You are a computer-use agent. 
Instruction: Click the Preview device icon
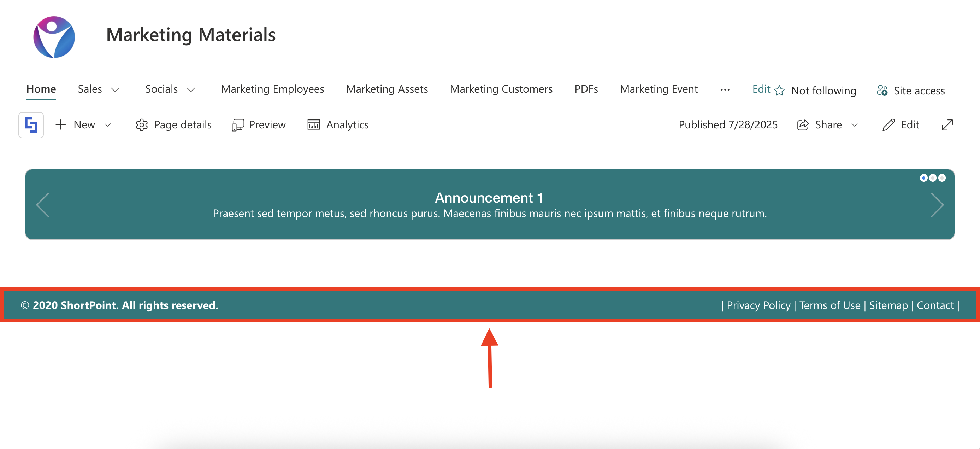pos(238,125)
